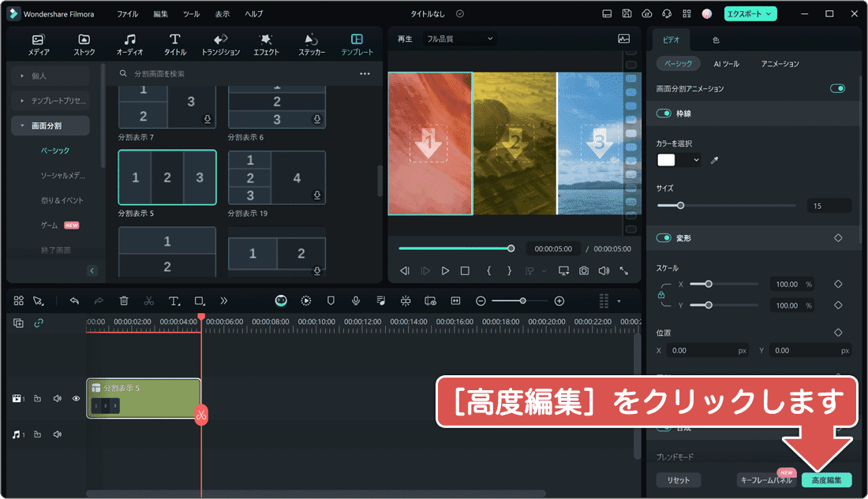The image size is (868, 499).
Task: Click the リセット button
Action: pyautogui.click(x=678, y=480)
